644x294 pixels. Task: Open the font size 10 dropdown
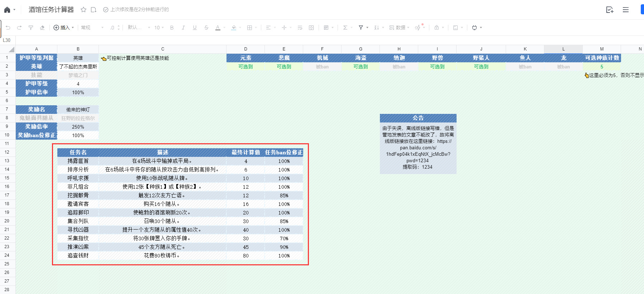click(x=159, y=28)
